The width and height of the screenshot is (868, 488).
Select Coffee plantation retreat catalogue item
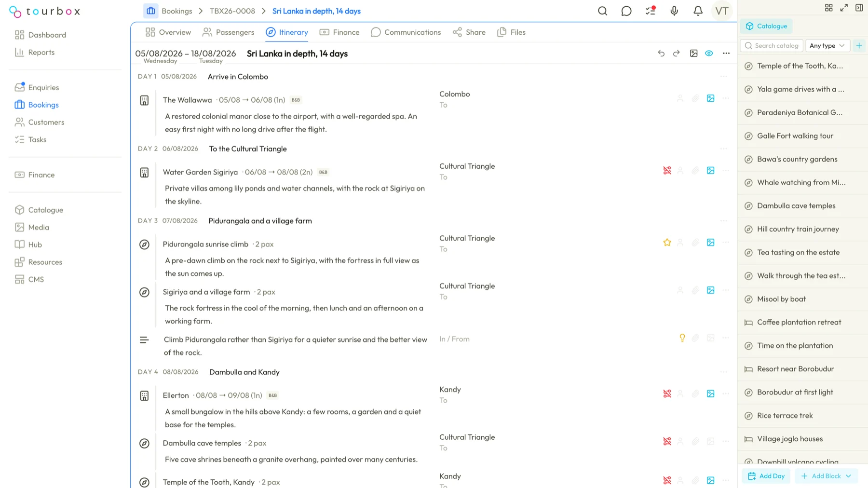point(802,323)
